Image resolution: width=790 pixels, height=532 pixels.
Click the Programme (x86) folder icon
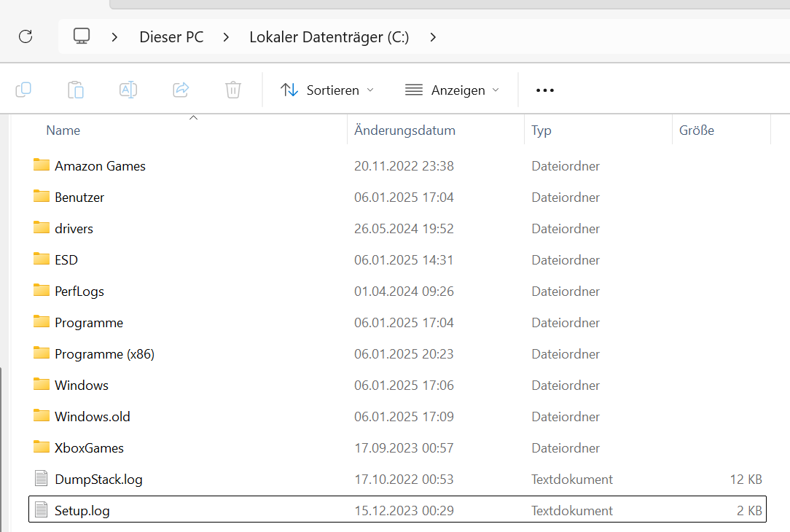tap(42, 353)
